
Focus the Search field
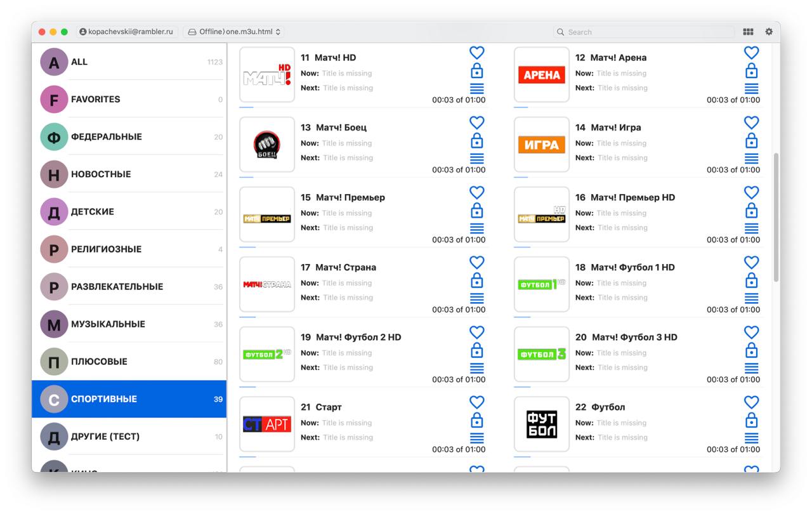click(x=644, y=32)
